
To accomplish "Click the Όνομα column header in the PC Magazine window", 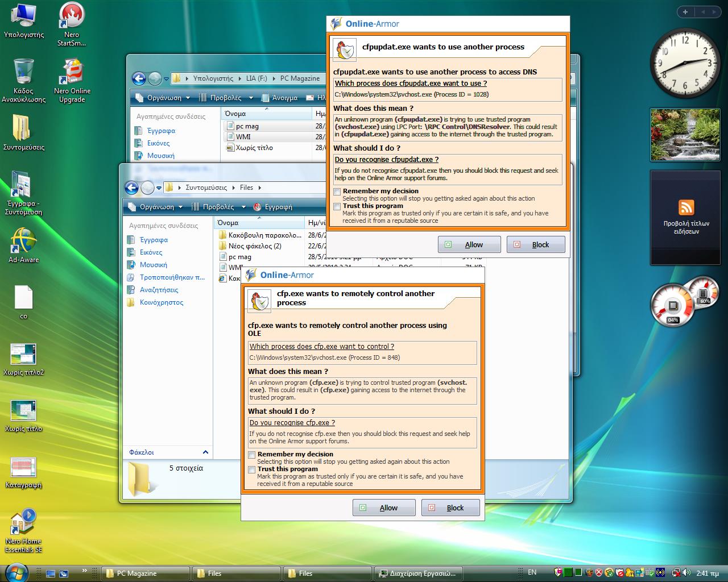I will [267, 114].
